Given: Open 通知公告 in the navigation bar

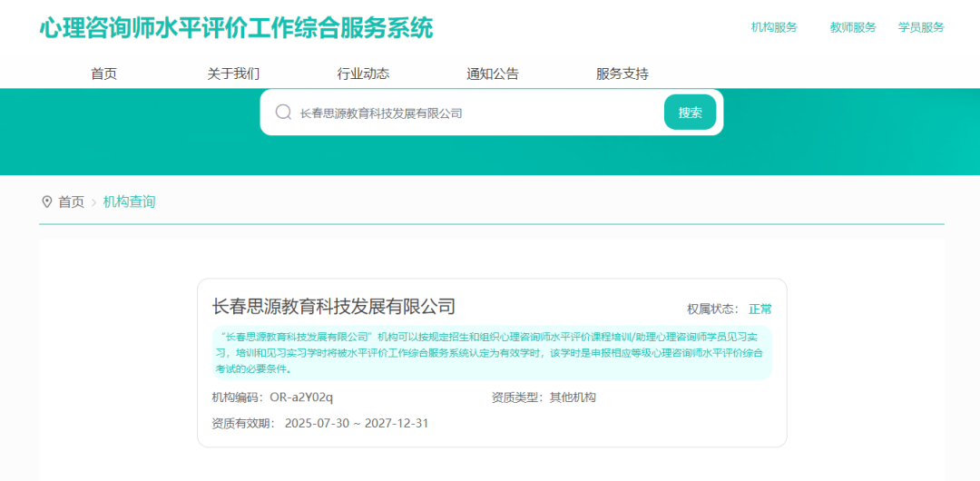Looking at the screenshot, I should tap(493, 74).
